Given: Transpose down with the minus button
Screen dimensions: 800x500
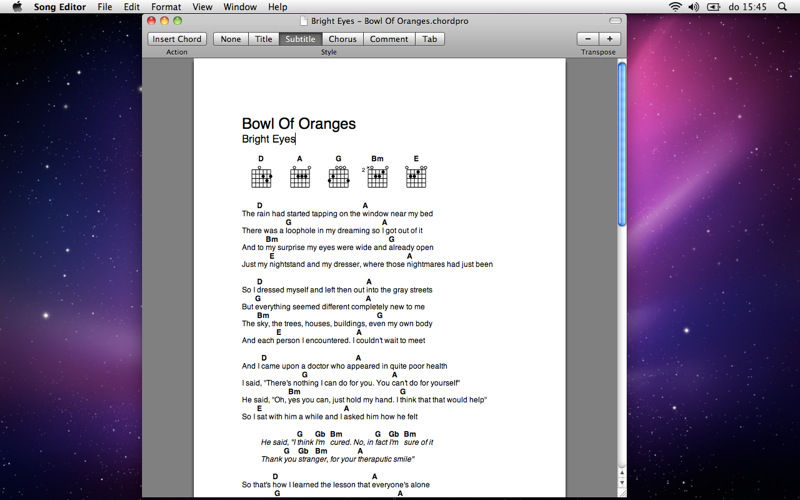Looking at the screenshot, I should coord(588,39).
